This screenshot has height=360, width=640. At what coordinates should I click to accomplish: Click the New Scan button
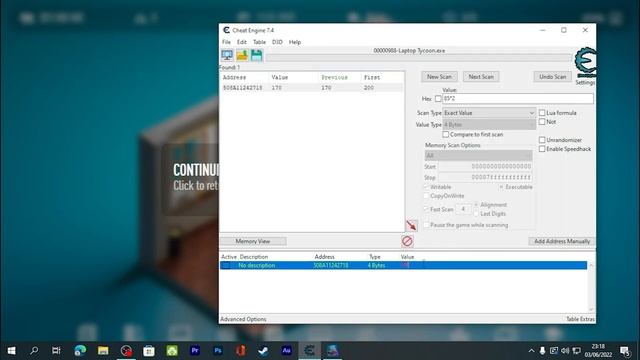(439, 77)
